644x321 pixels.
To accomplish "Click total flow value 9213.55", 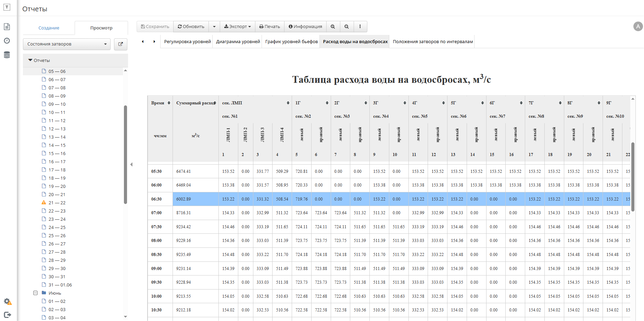I will [184, 296].
